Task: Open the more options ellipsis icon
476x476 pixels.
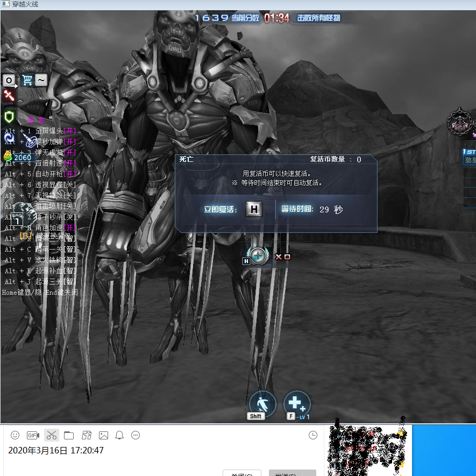Action: (136, 435)
